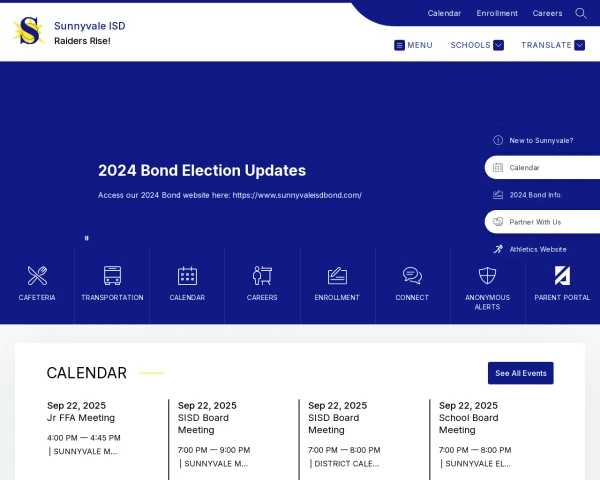Viewport: 600px width, 480px height.
Task: Expand the Schools dropdown
Action: click(x=477, y=45)
